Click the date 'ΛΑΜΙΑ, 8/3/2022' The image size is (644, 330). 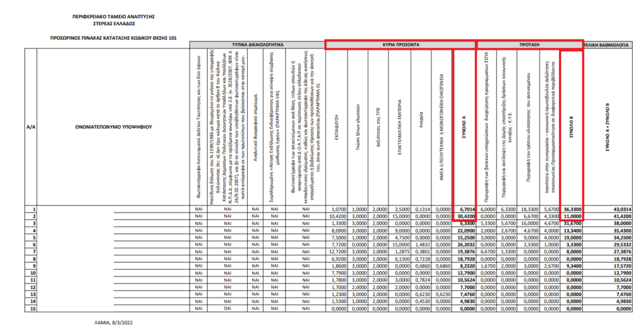click(113, 322)
